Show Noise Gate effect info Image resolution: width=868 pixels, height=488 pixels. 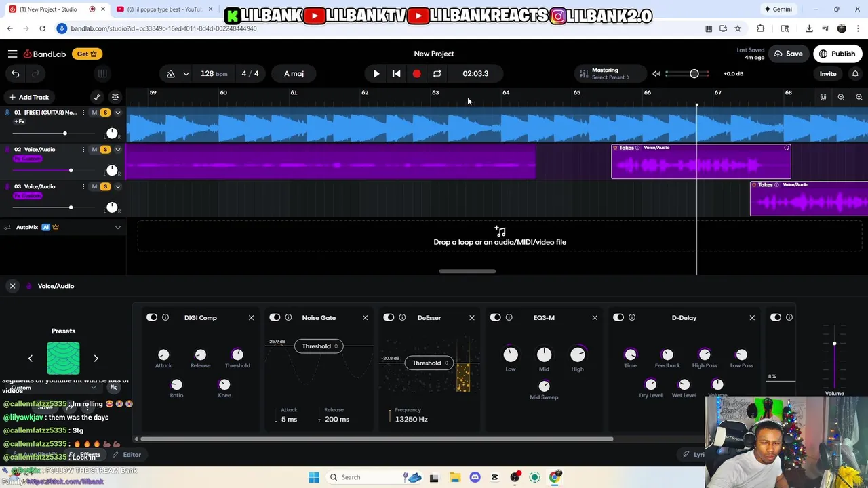click(288, 317)
